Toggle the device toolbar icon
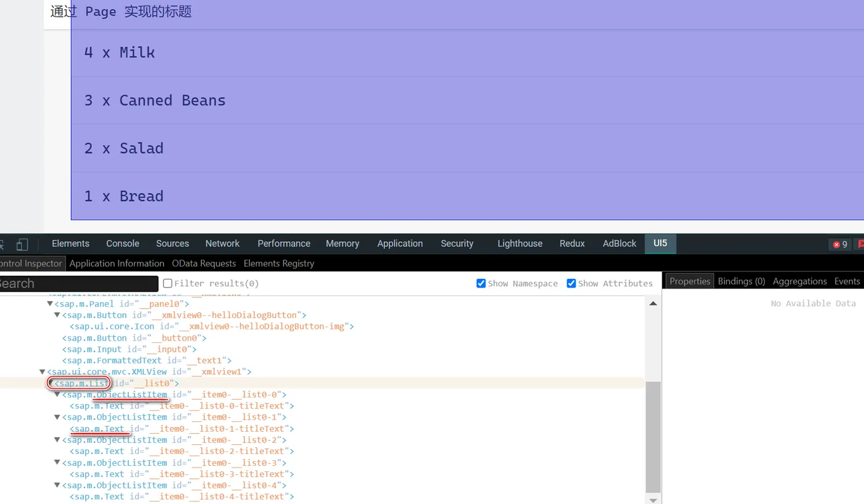This screenshot has height=504, width=864. [x=22, y=244]
